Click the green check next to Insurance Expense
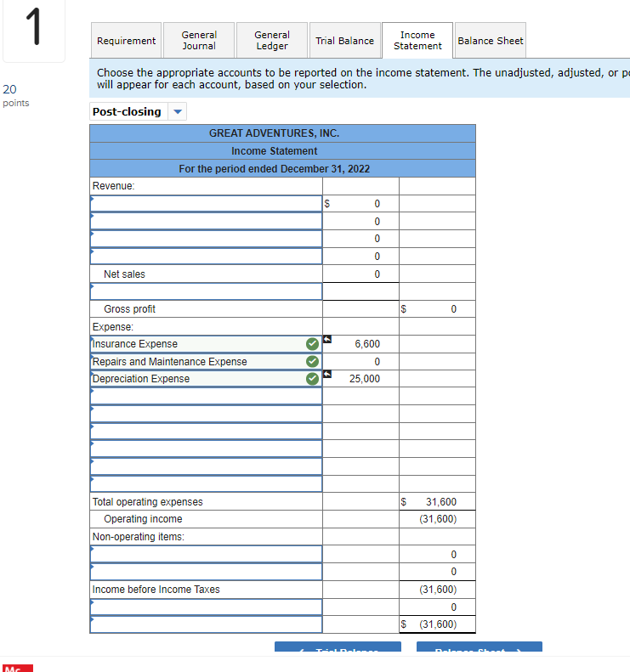The image size is (630, 672). (x=312, y=344)
